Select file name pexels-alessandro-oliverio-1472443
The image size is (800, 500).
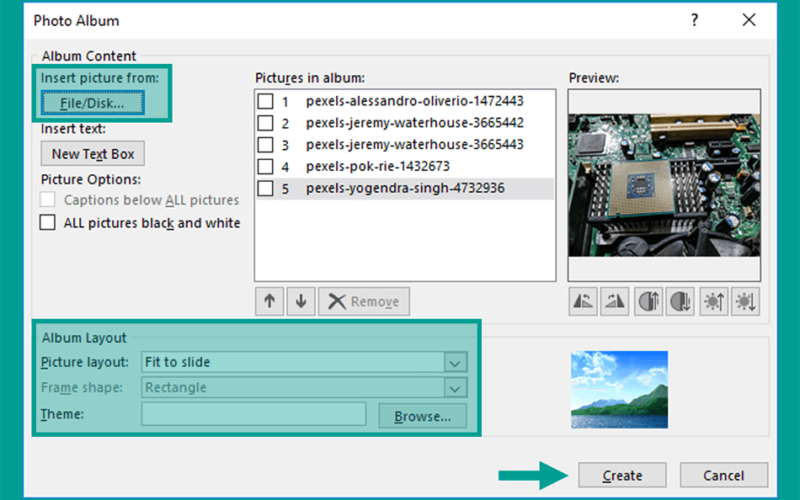pyautogui.click(x=415, y=101)
